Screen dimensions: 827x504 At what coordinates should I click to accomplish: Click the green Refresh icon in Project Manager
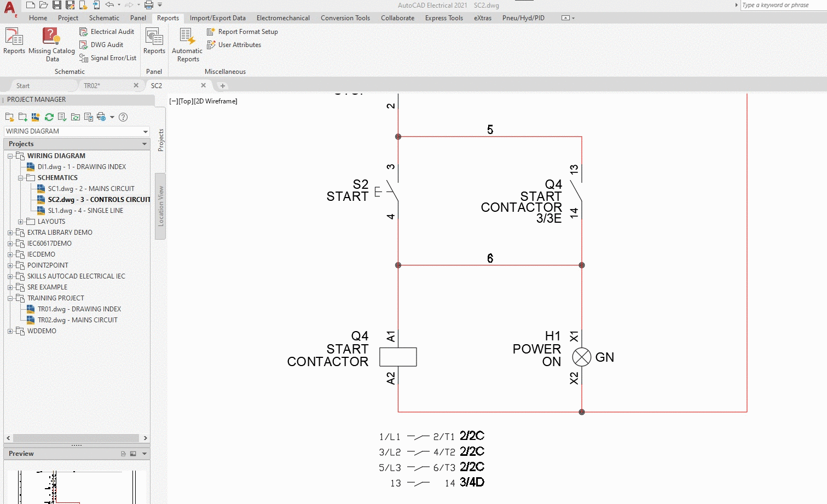tap(49, 117)
